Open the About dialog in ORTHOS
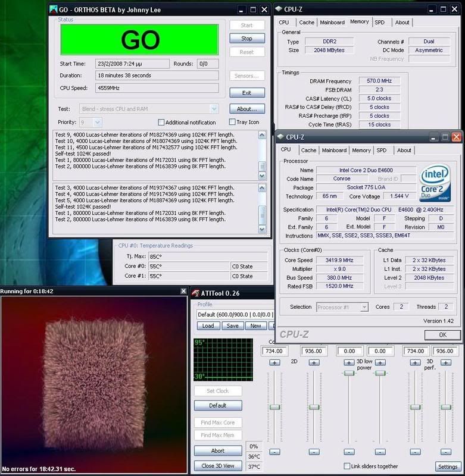This screenshot has width=465, height=476. (x=247, y=109)
